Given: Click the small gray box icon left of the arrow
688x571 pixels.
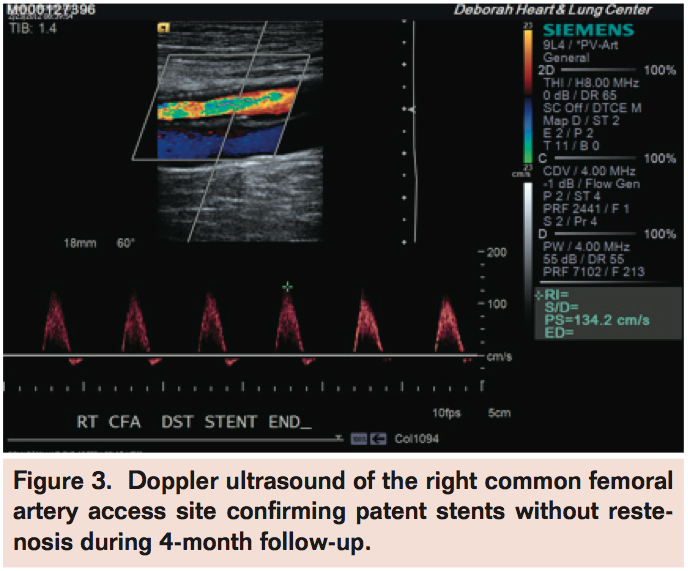Looking at the screenshot, I should [x=358, y=438].
